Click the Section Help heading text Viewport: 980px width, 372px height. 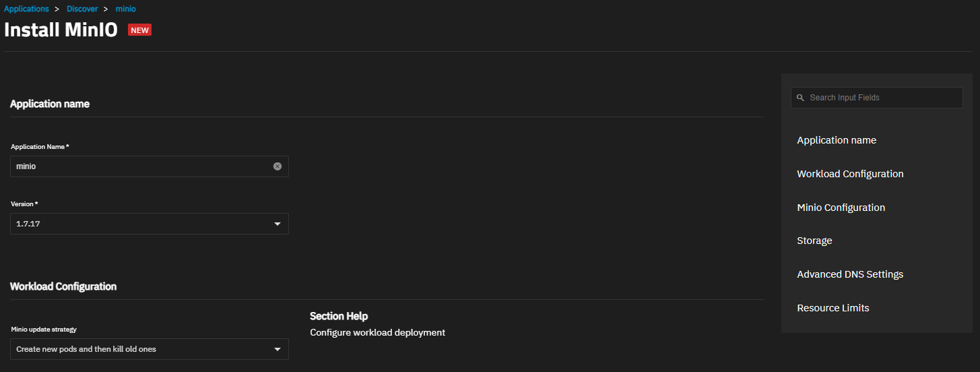coord(339,316)
